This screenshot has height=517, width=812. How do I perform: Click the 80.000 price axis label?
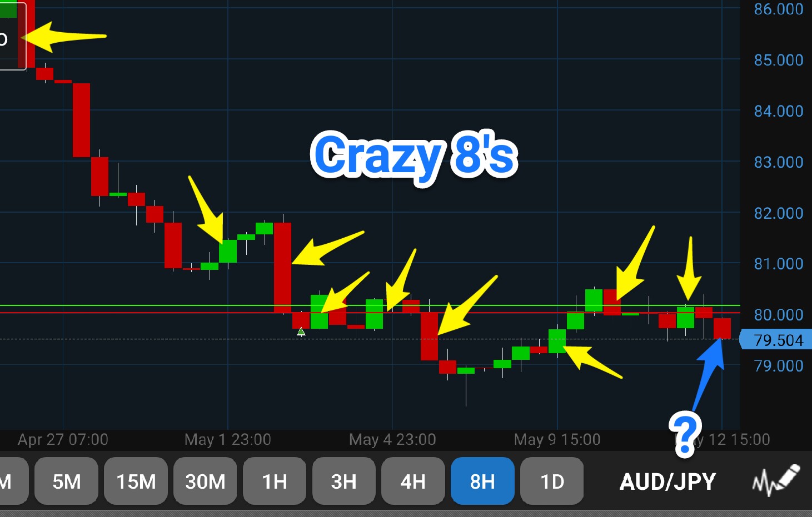pos(778,315)
